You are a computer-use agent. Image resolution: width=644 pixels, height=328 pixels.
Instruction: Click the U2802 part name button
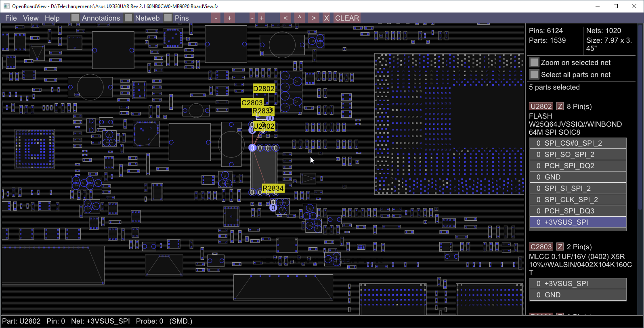coord(541,107)
